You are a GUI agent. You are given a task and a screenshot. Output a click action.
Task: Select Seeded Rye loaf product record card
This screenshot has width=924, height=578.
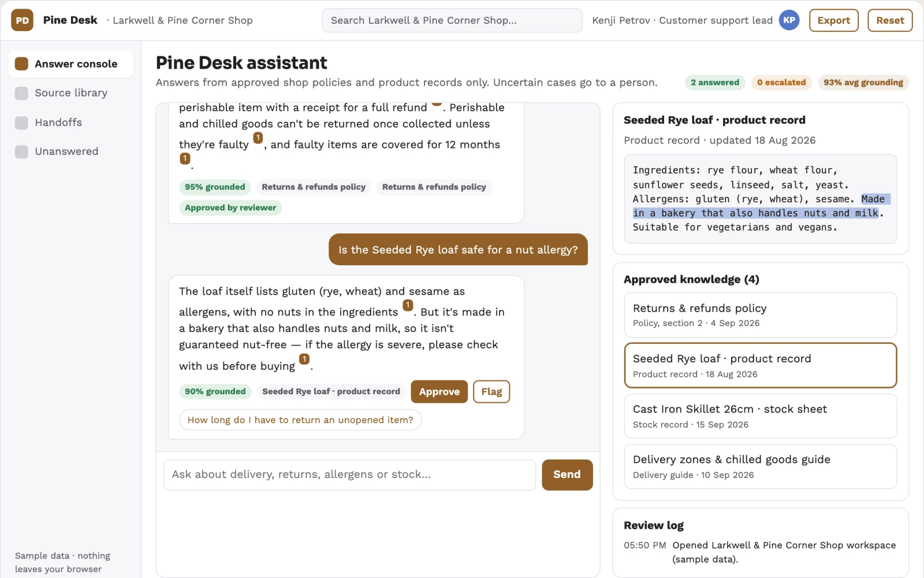coord(761,365)
